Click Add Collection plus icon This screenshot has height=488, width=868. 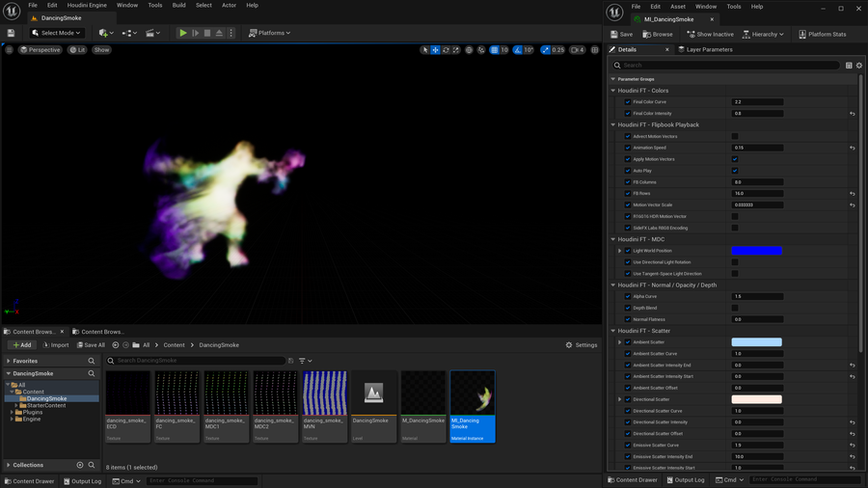[80, 465]
